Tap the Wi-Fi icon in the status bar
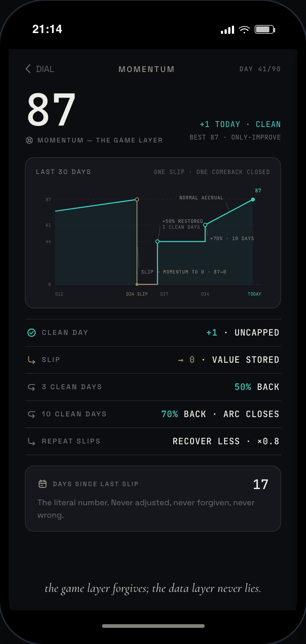 point(244,30)
